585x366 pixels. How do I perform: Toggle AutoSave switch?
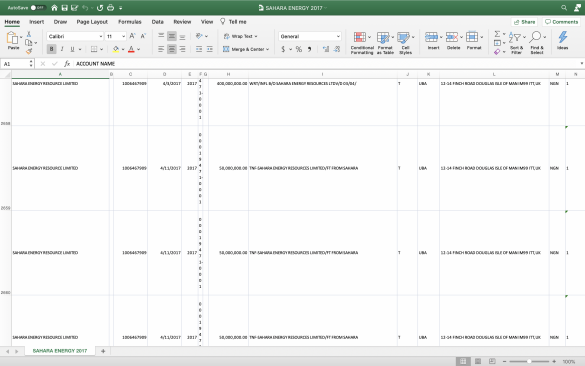tap(38, 7)
